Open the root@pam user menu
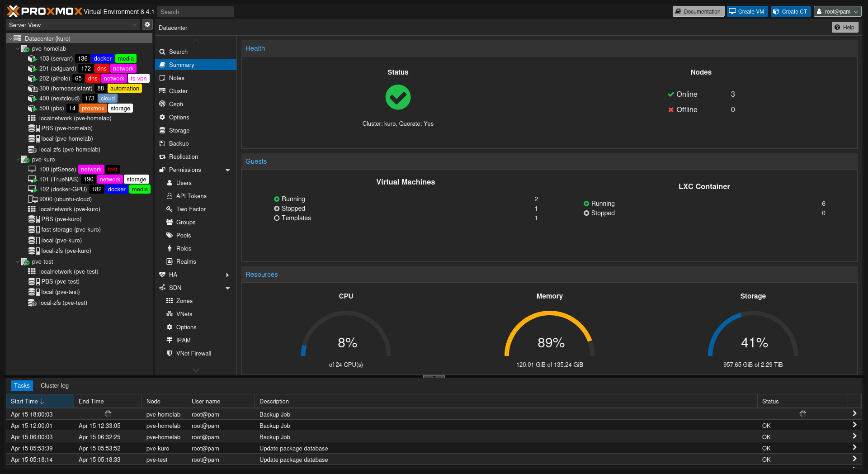868x474 pixels. click(837, 11)
